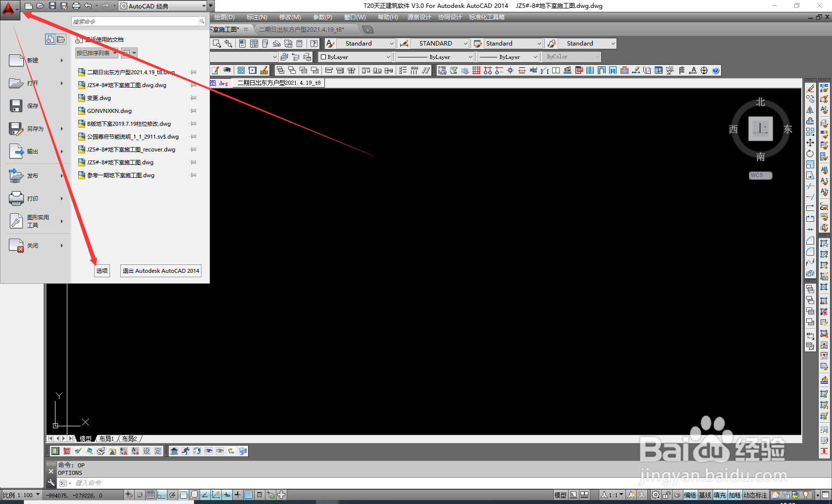Click the quick access Save icon

coord(52,6)
